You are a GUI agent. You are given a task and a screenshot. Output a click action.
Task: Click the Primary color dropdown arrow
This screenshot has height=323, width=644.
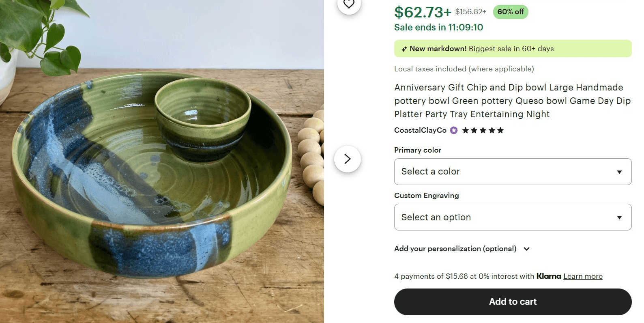pyautogui.click(x=619, y=172)
